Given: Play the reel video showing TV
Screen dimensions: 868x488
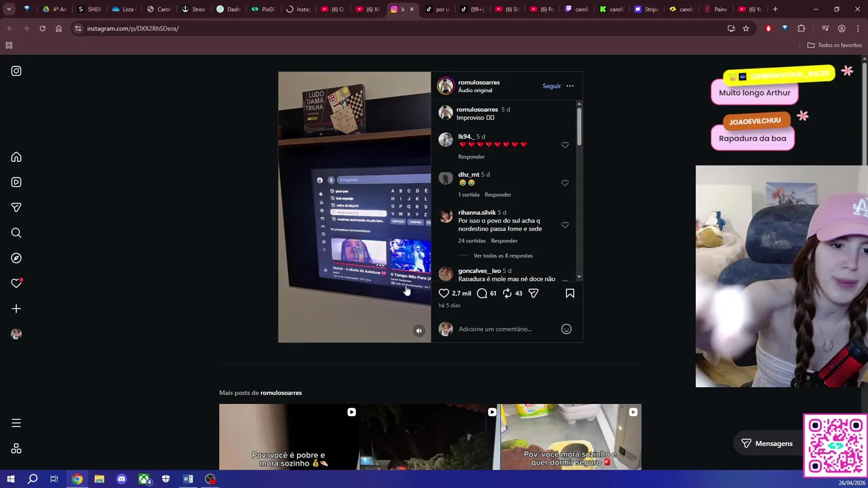Looking at the screenshot, I should (x=354, y=207).
